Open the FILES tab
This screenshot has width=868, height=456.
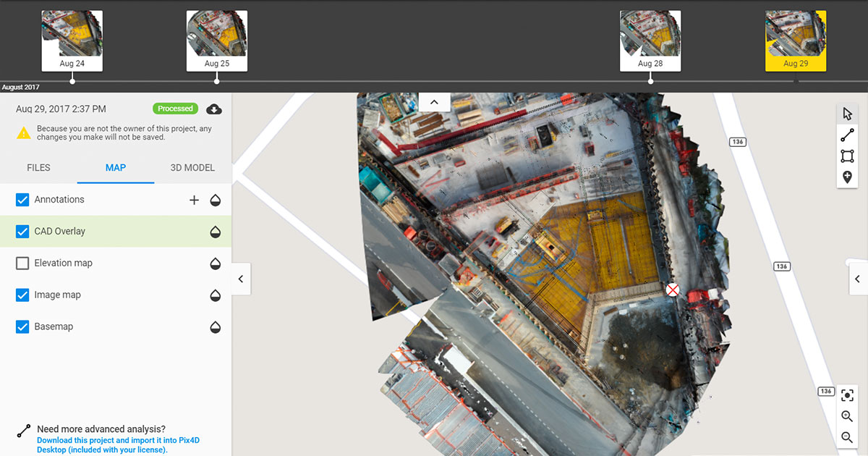click(x=39, y=167)
